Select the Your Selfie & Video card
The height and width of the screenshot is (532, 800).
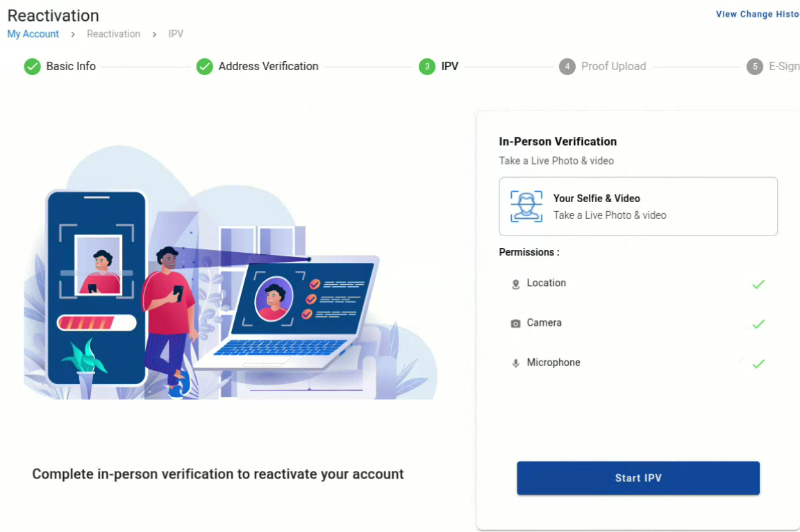(637, 206)
